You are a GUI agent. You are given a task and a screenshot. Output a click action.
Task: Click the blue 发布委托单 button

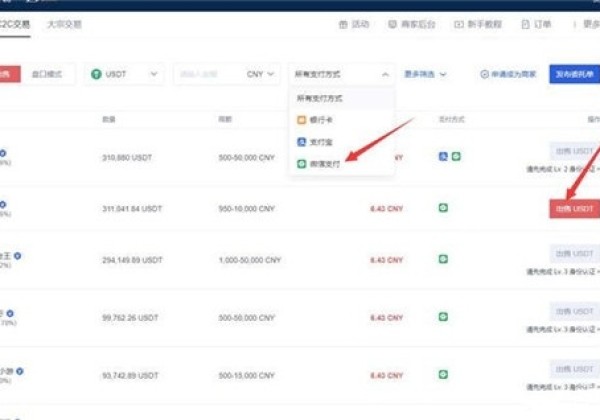coord(574,74)
